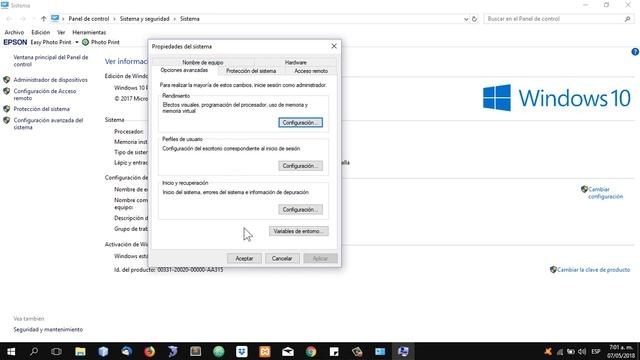Click the EPSON toolbar logo
This screenshot has height=360, width=640.
coord(15,42)
